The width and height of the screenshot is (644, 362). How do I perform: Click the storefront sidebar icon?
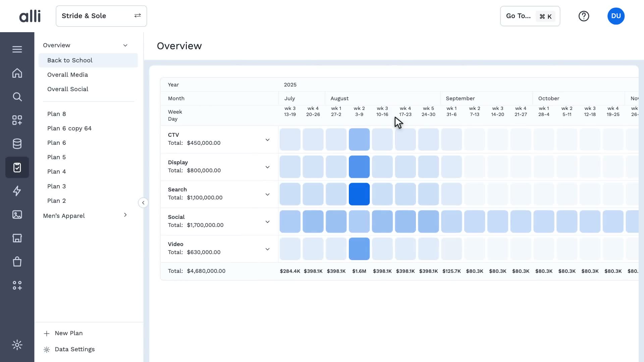(x=17, y=238)
